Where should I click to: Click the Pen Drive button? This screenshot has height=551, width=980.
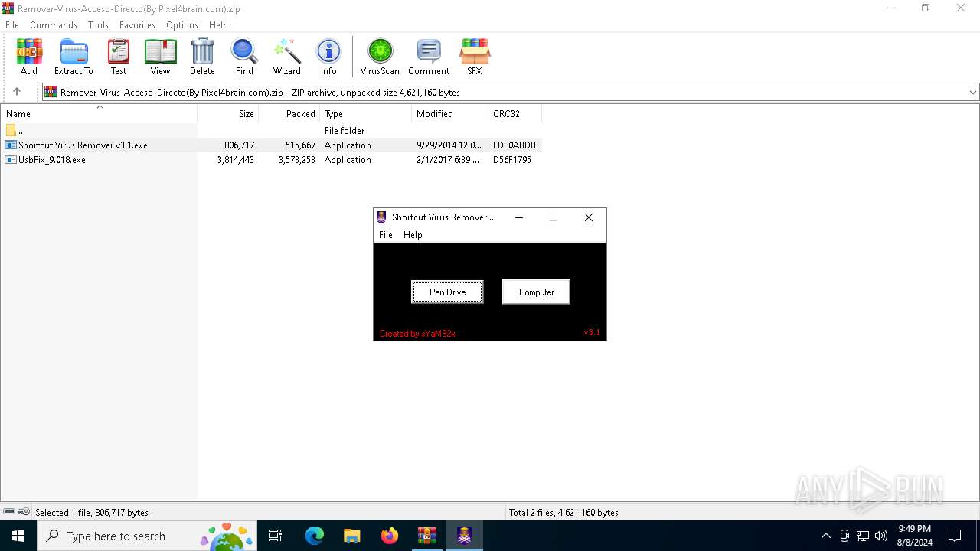(x=447, y=292)
